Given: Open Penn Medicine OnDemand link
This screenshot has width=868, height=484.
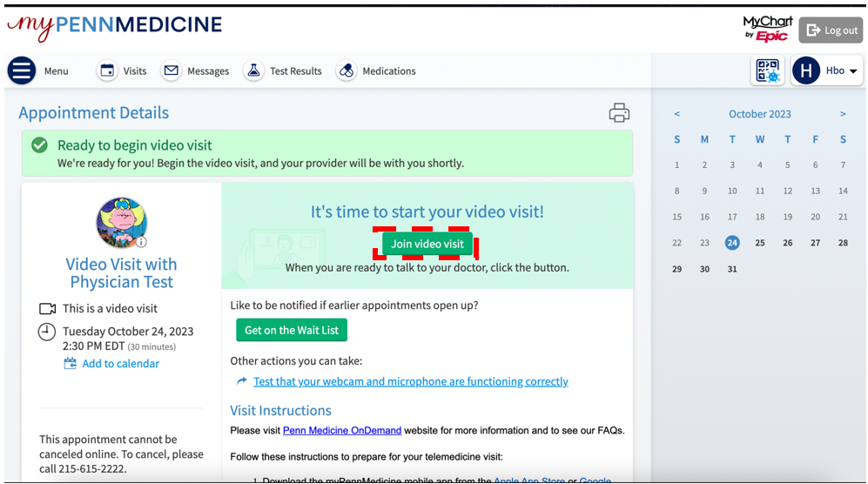Looking at the screenshot, I should [x=342, y=430].
